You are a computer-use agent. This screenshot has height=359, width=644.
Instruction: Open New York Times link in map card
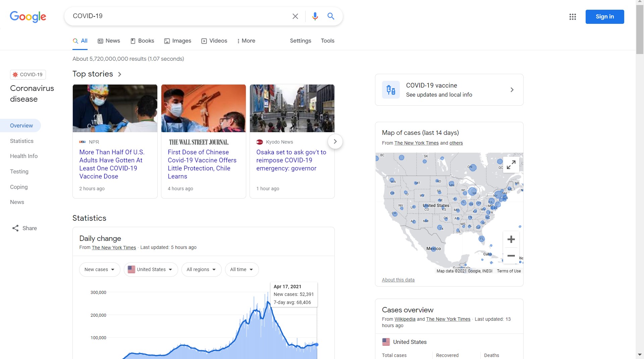pos(416,143)
